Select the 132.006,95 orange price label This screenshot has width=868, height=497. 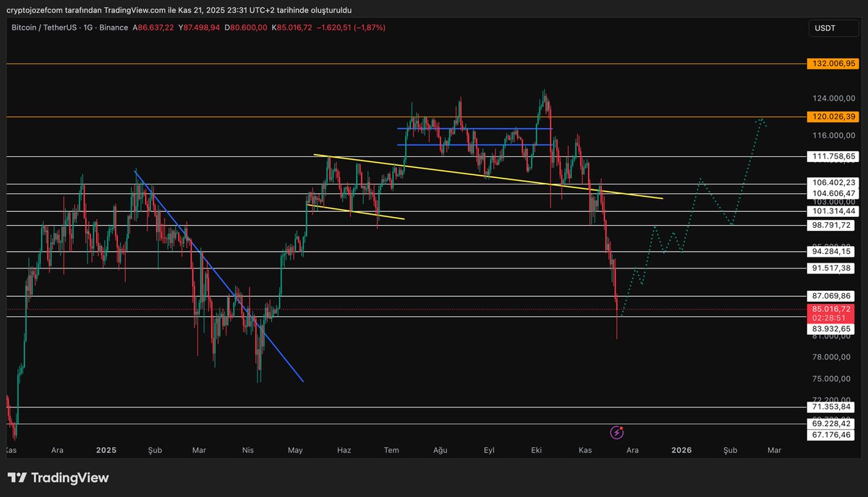coord(832,64)
